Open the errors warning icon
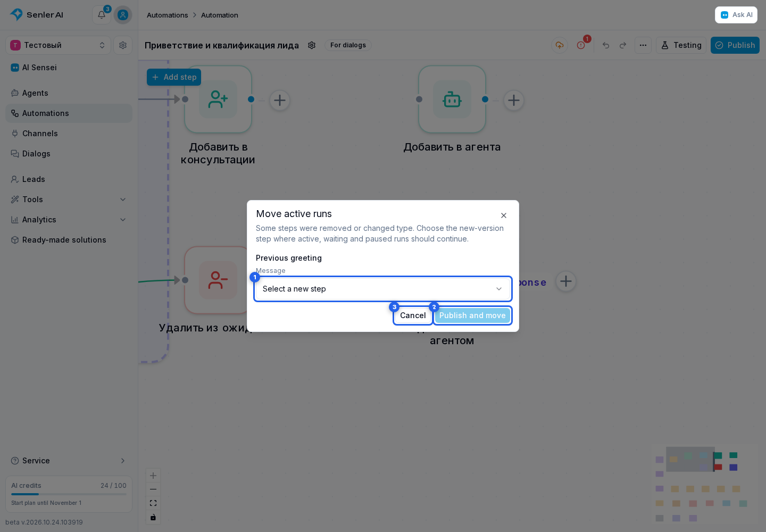766x532 pixels. [581, 45]
